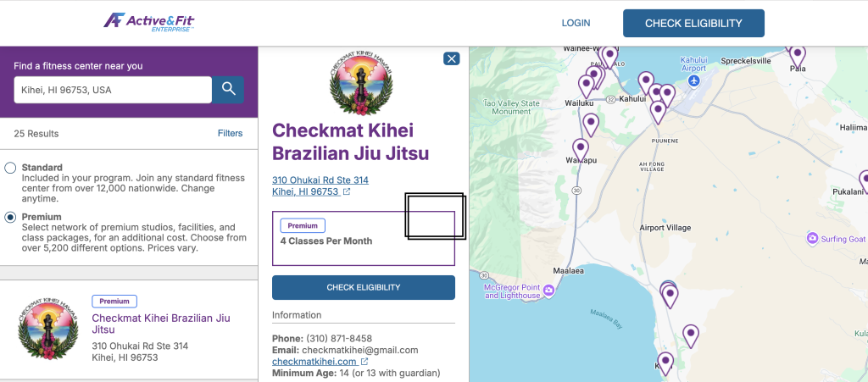Close the fitness center detail panel
The width and height of the screenshot is (868, 382).
pos(452,58)
